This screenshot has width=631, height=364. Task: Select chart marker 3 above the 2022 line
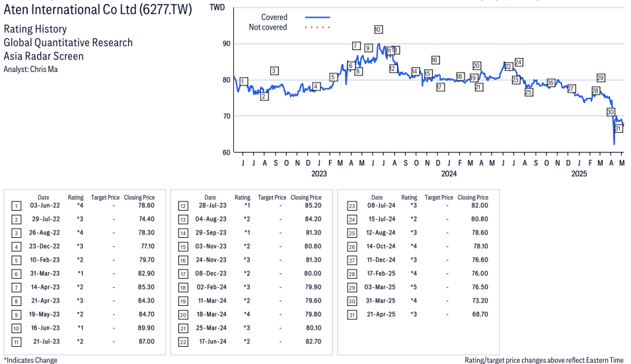(x=274, y=71)
